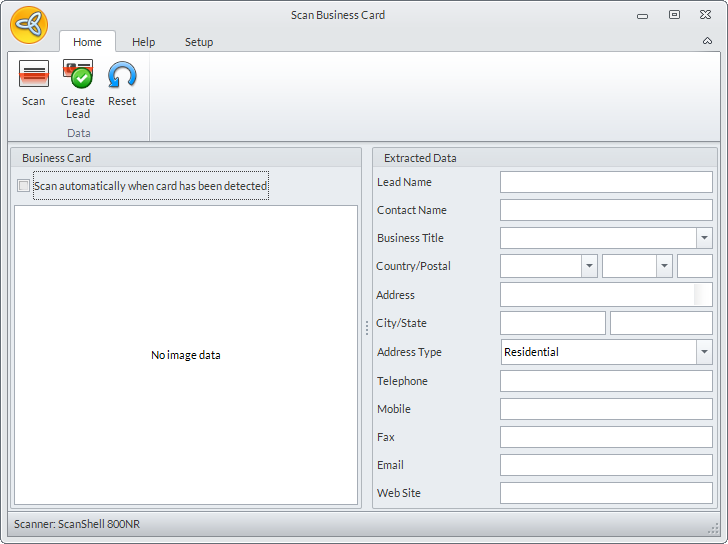The width and height of the screenshot is (728, 544).
Task: Open the Address Type dropdown
Action: pos(704,352)
